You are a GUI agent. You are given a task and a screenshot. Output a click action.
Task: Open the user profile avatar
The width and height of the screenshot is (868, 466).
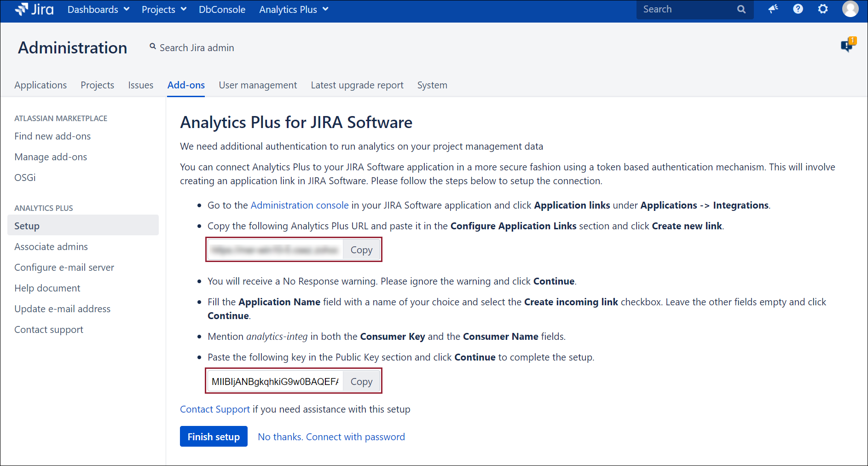point(850,9)
